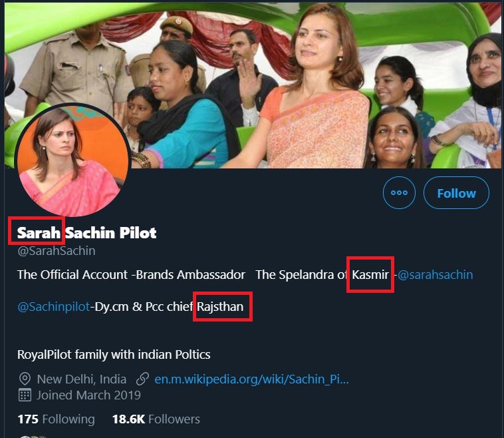Click the RoyalPilot family bio line

click(x=114, y=354)
